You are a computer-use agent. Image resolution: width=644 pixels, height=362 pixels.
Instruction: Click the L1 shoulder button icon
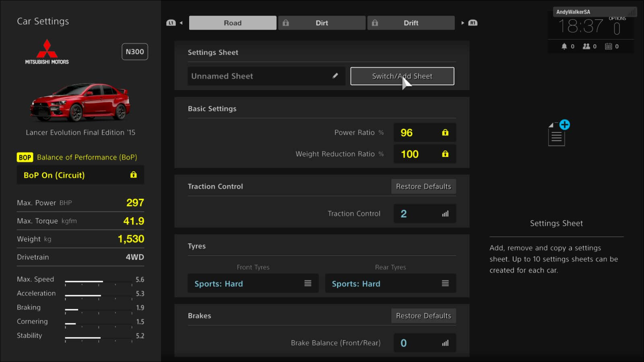pyautogui.click(x=171, y=23)
